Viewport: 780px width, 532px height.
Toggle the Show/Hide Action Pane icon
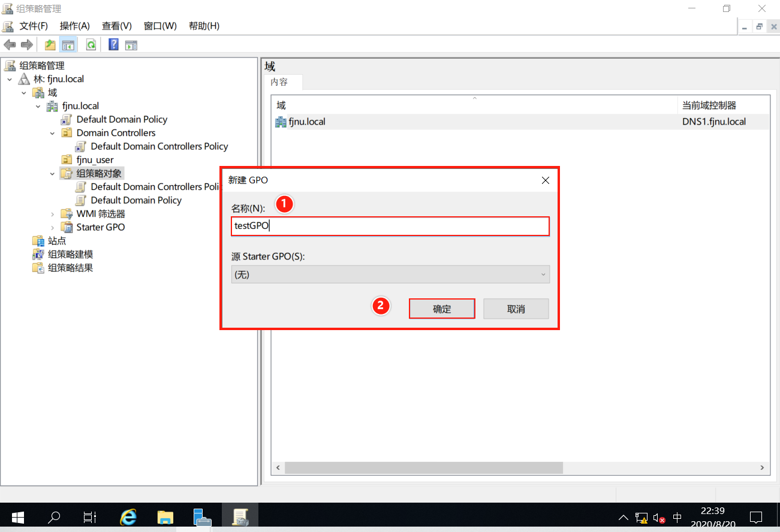[131, 45]
